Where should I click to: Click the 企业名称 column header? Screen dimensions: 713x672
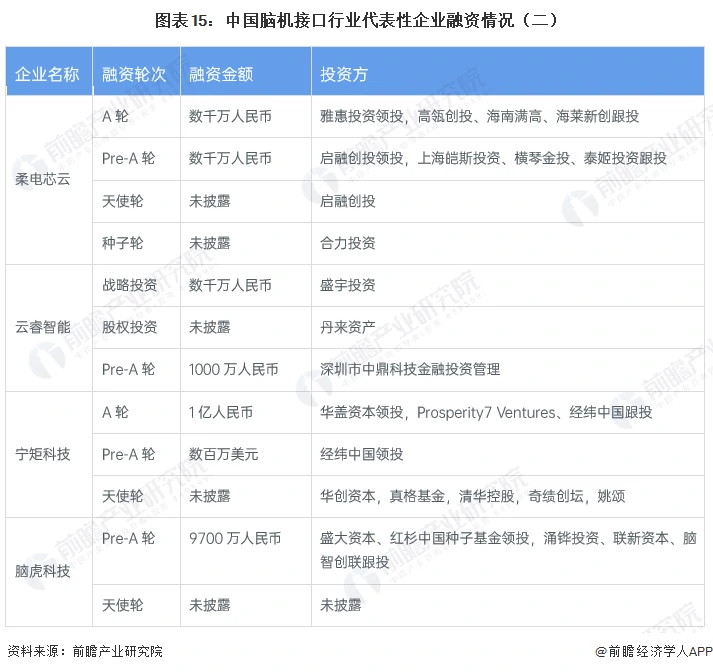pos(47,75)
